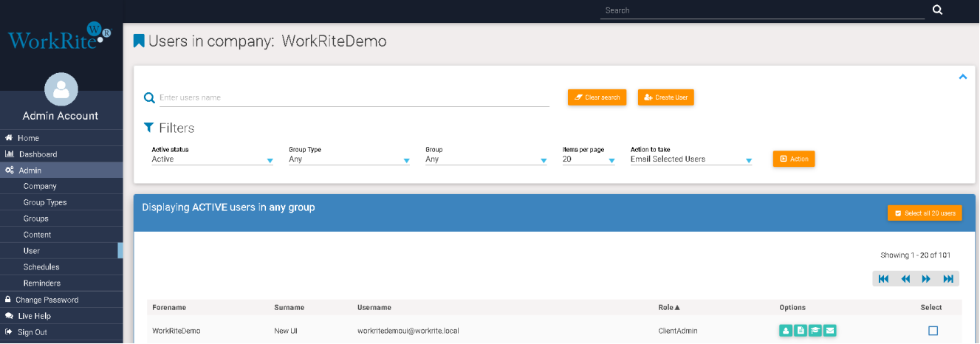
Task: Click the search magnifier icon in top bar
Action: [937, 10]
